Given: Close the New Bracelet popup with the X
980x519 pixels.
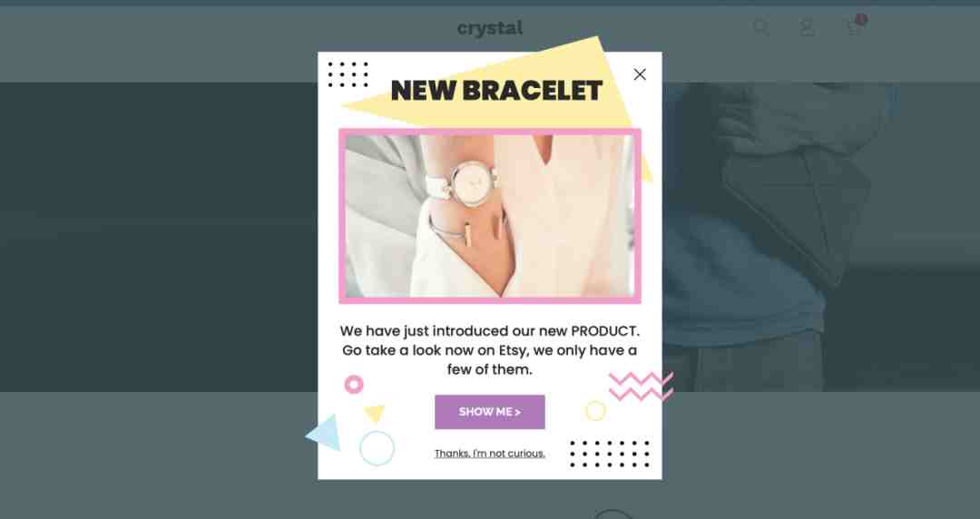Looking at the screenshot, I should (x=640, y=74).
